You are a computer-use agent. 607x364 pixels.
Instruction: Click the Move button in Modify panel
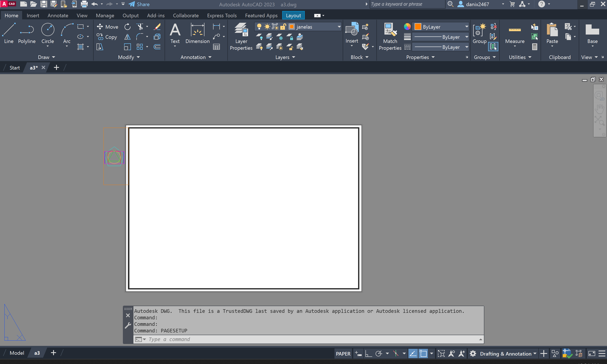coord(107,27)
